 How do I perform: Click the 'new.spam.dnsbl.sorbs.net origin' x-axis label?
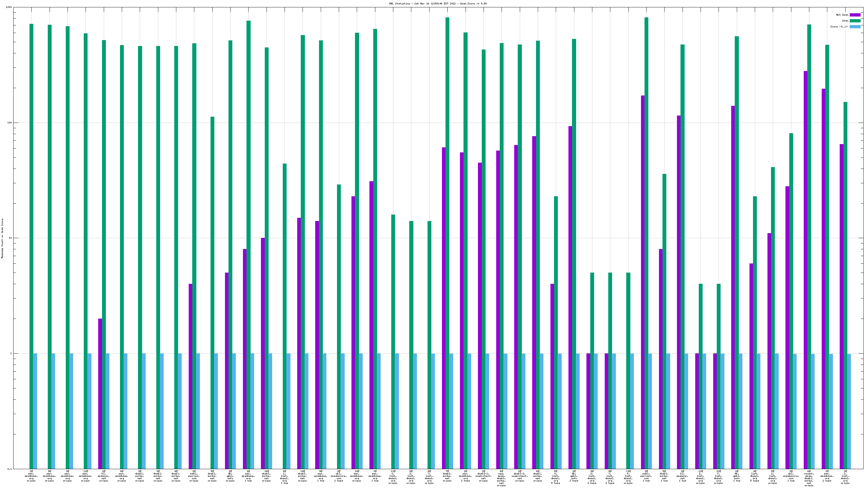pos(502,478)
